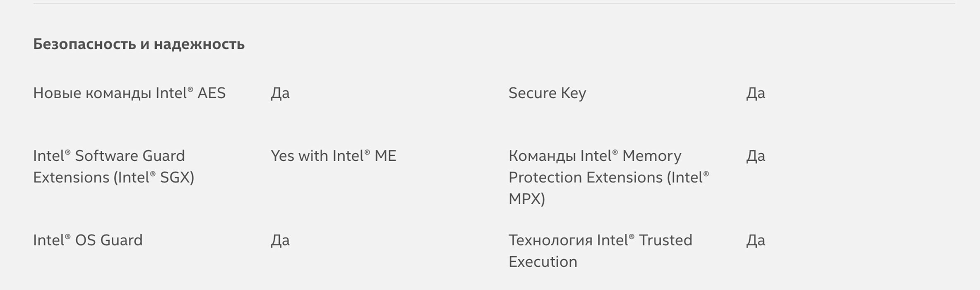Select the "Новые команды Intel AES" label
Image resolution: width=980 pixels, height=290 pixels.
pyautogui.click(x=129, y=93)
